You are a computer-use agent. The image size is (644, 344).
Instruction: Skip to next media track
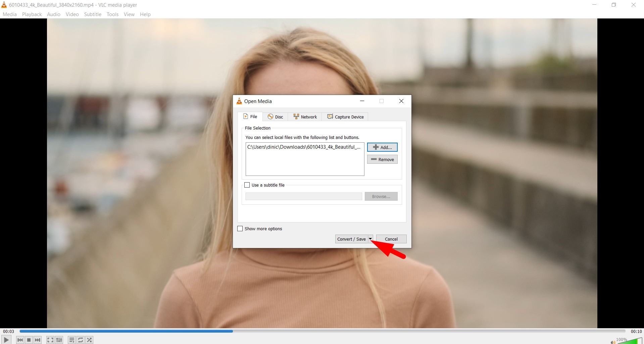[38, 340]
